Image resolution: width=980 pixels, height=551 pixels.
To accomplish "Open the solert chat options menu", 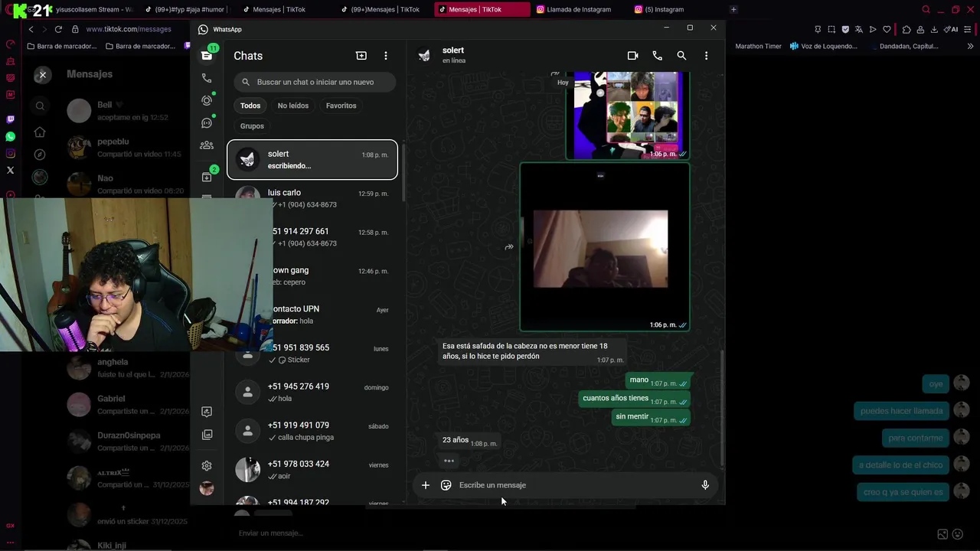I will [706, 56].
